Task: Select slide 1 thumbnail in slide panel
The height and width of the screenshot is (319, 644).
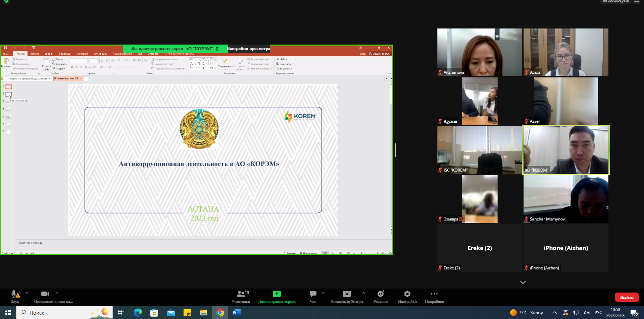Action: 8,87
